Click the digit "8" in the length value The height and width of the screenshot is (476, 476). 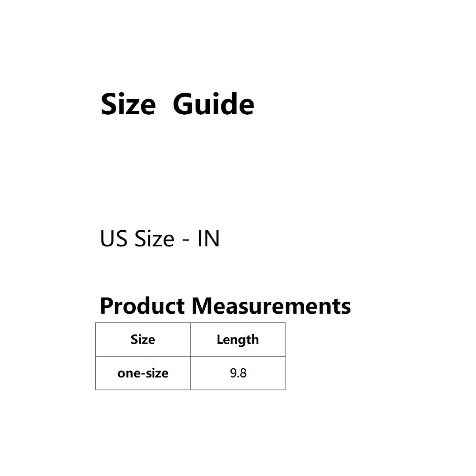[x=243, y=373]
